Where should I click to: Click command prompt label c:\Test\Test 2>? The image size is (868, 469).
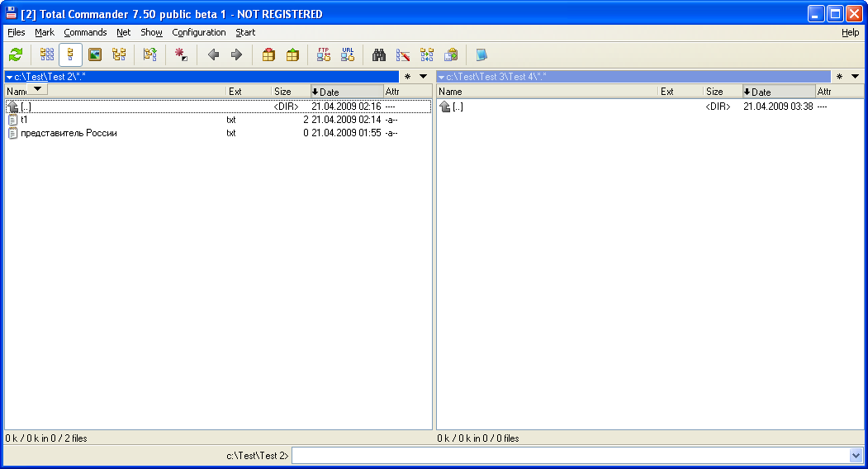point(258,456)
